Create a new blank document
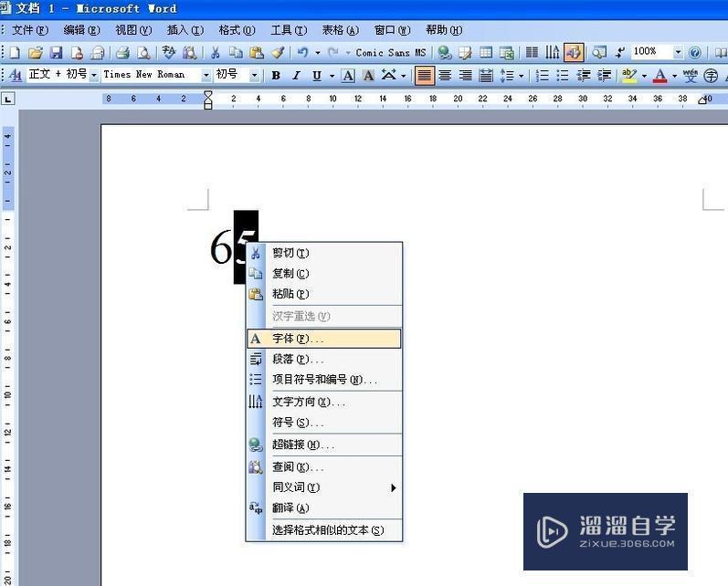The height and width of the screenshot is (586, 728). click(x=15, y=52)
